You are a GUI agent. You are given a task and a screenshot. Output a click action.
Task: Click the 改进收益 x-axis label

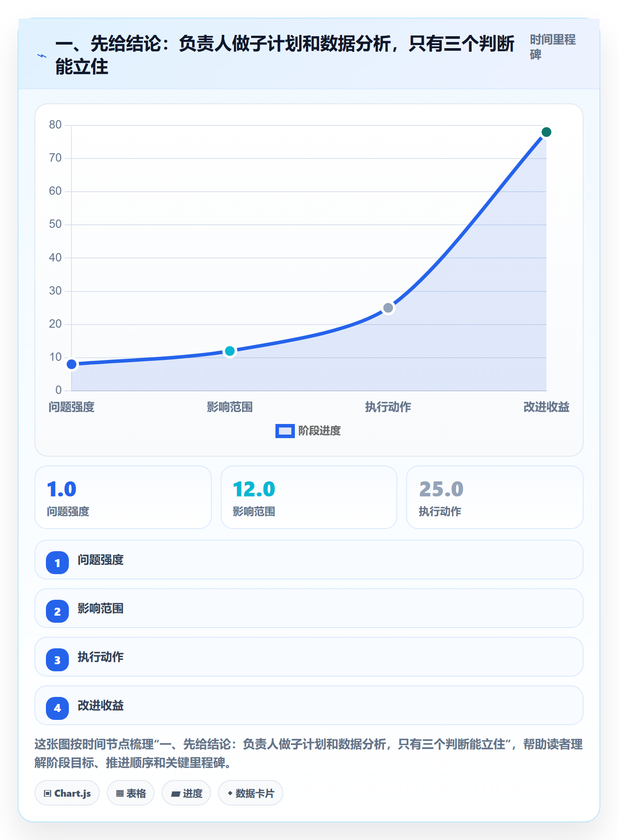tap(546, 407)
